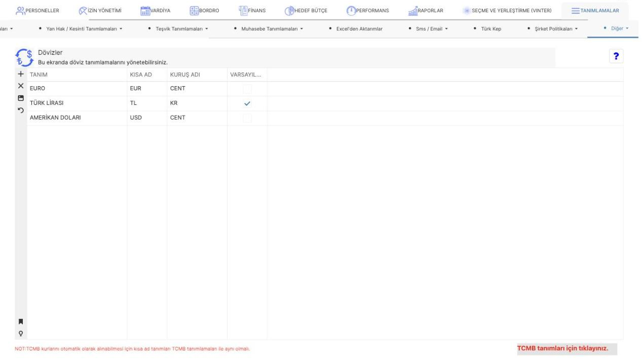Viewport: 644px width, 361px height.
Task: Select the TÜRK LİRASI name cell
Action: (x=77, y=103)
